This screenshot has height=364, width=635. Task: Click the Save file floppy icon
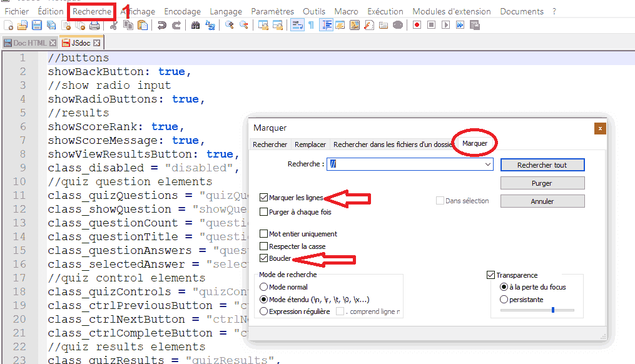pos(37,26)
